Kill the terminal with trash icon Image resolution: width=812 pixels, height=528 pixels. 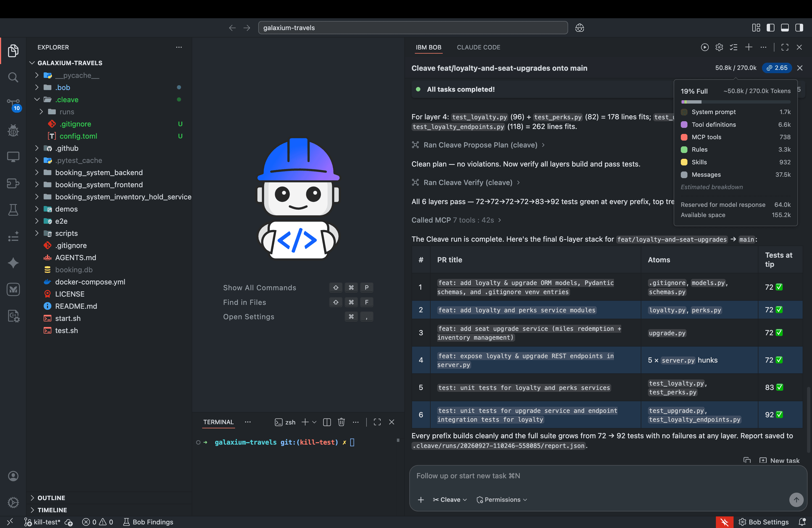click(341, 422)
